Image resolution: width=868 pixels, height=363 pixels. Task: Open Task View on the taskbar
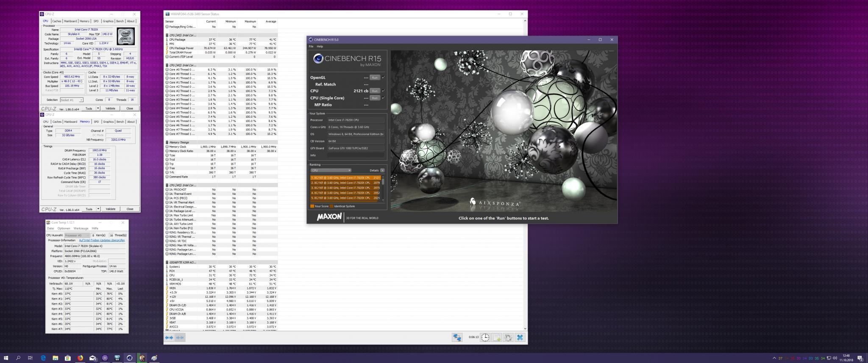pos(30,358)
